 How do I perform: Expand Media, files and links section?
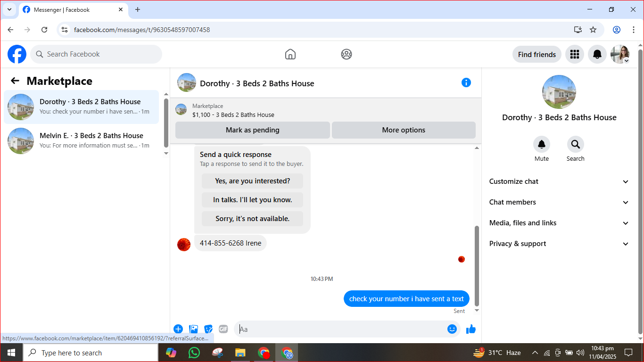pyautogui.click(x=559, y=223)
